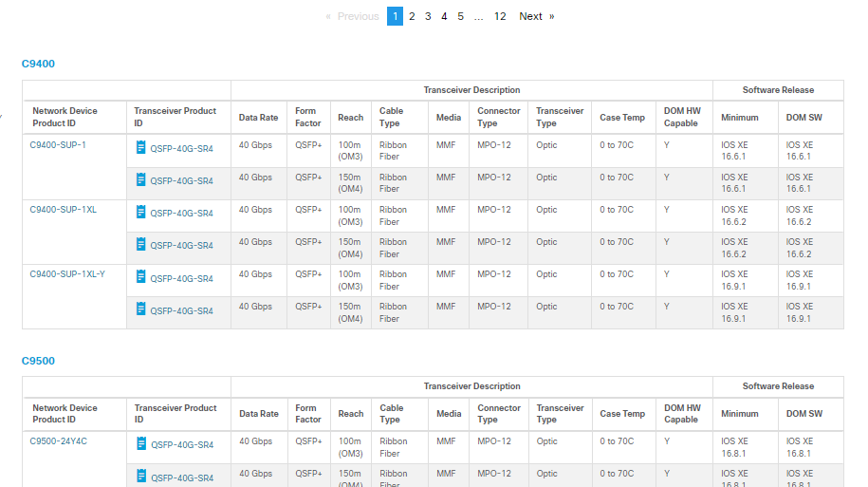
Task: Open the C9500 section heading link
Action: click(x=38, y=361)
